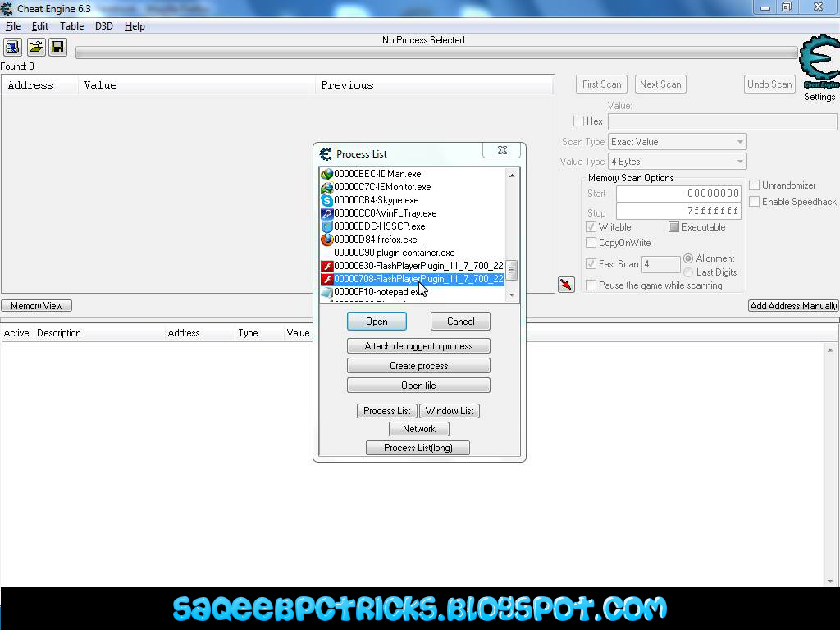Click the memory scan Start address field
The height and width of the screenshot is (630, 840).
(678, 194)
